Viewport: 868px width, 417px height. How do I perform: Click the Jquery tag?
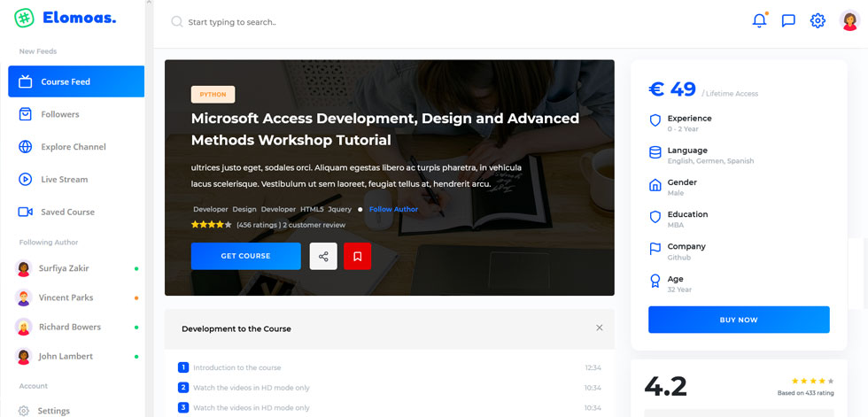[x=340, y=209]
